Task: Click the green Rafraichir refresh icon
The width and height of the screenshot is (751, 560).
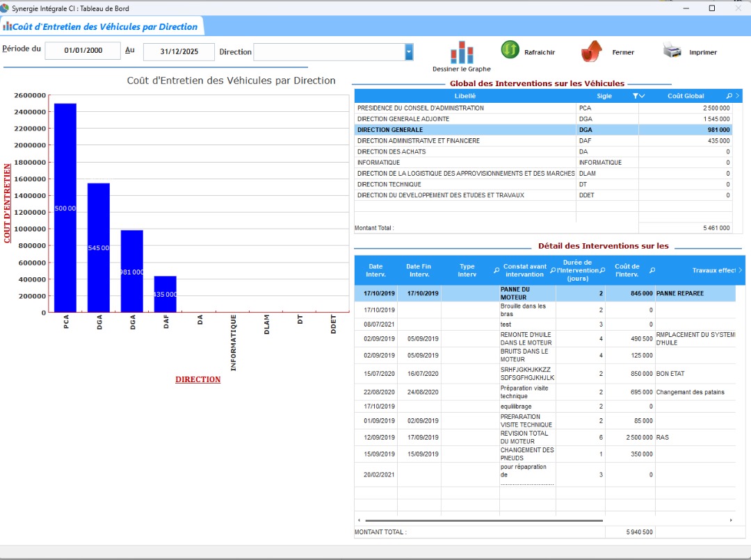Action: click(510, 50)
